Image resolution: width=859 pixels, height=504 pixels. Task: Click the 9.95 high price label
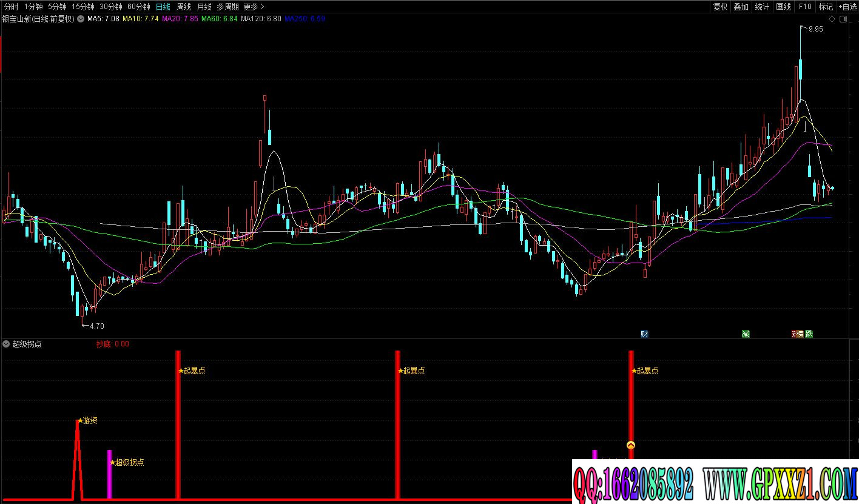pyautogui.click(x=815, y=29)
